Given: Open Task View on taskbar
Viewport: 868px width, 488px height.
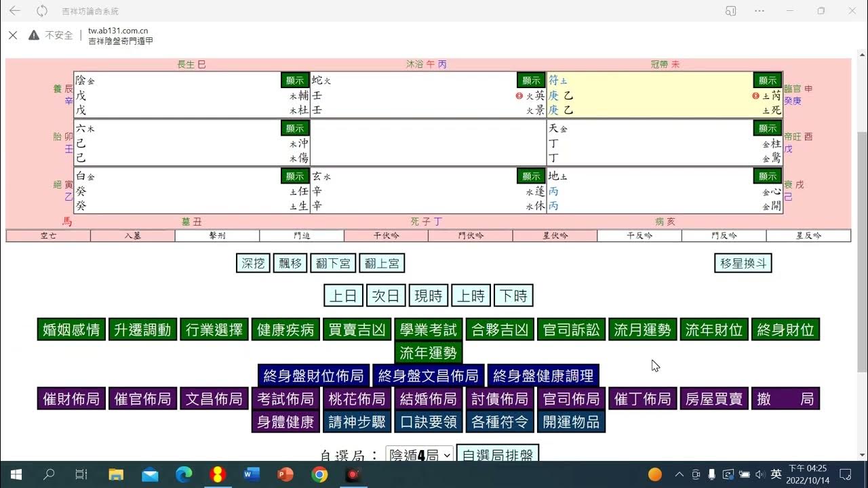Looking at the screenshot, I should [x=81, y=474].
